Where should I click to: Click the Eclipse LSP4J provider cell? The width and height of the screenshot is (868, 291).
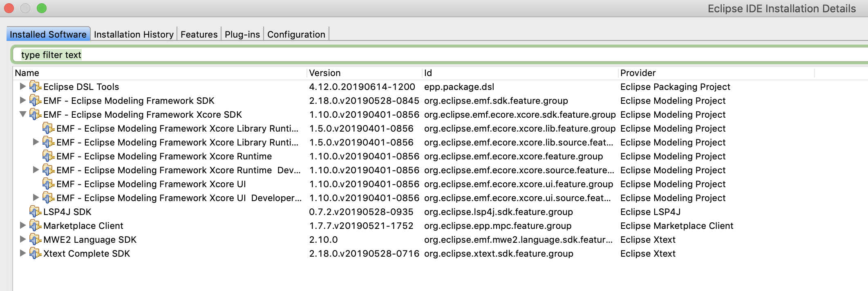tap(651, 212)
